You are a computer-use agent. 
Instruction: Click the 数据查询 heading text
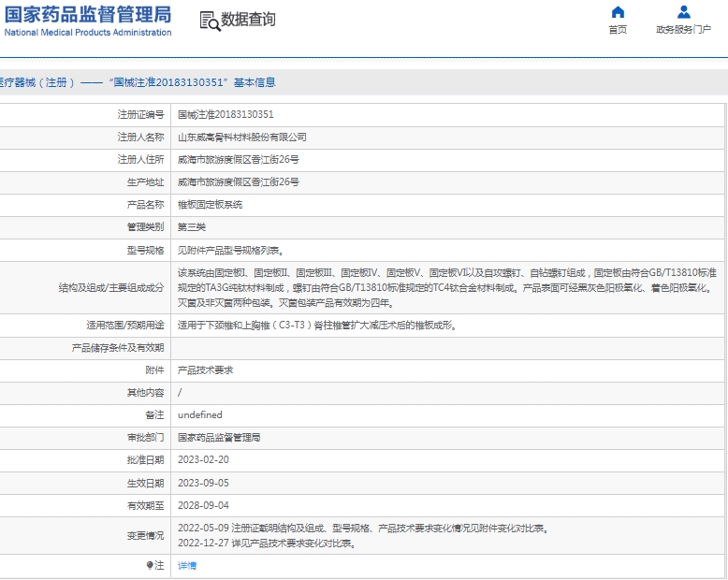(x=248, y=20)
